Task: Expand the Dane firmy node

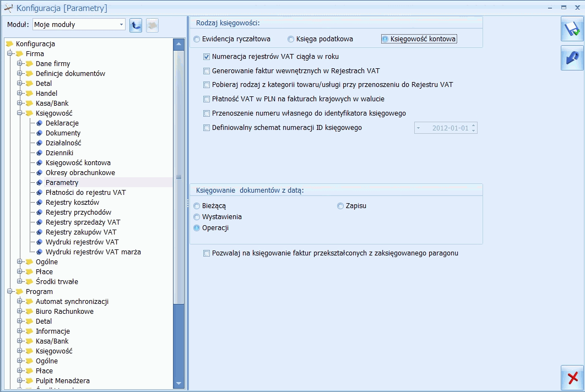Action: click(20, 63)
